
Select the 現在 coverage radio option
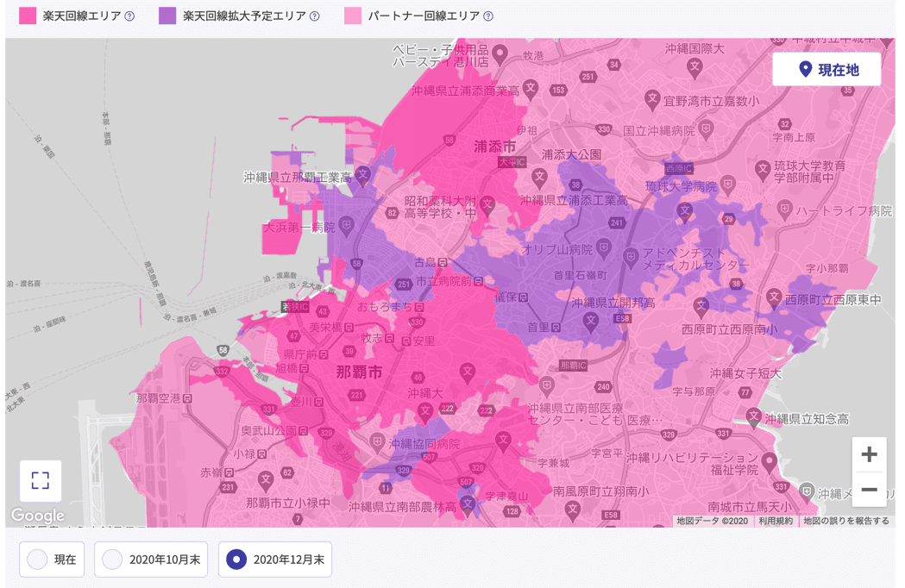tap(52, 560)
